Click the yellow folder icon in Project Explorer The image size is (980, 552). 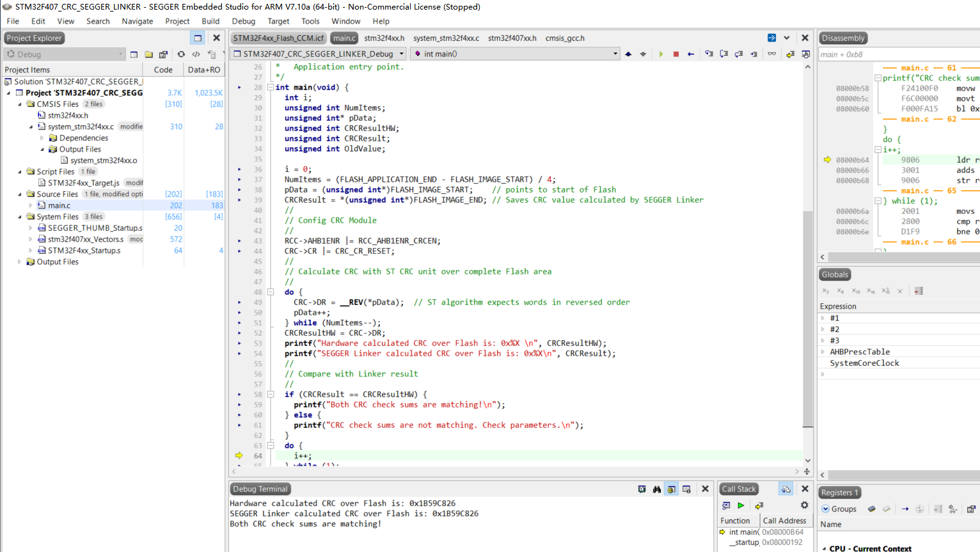(148, 54)
